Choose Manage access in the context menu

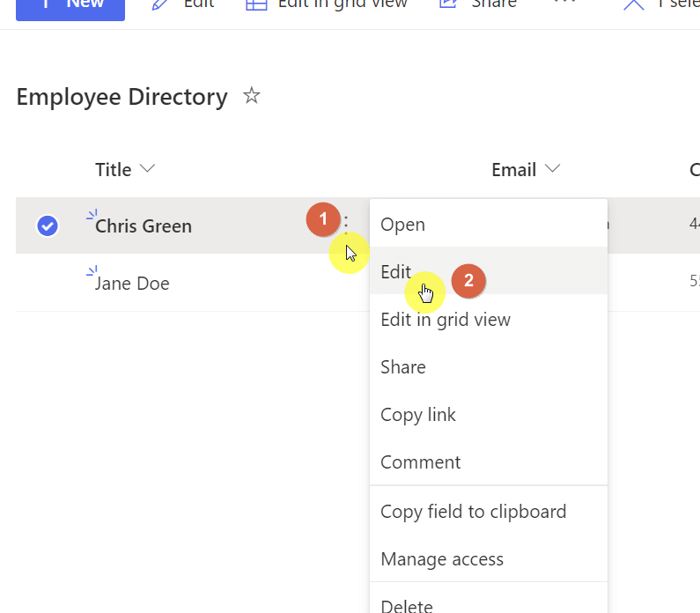click(x=489, y=559)
